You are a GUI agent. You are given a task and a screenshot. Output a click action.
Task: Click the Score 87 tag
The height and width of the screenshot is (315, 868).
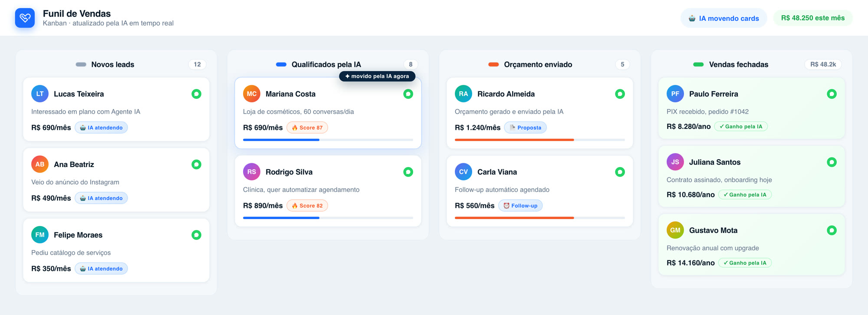(307, 128)
